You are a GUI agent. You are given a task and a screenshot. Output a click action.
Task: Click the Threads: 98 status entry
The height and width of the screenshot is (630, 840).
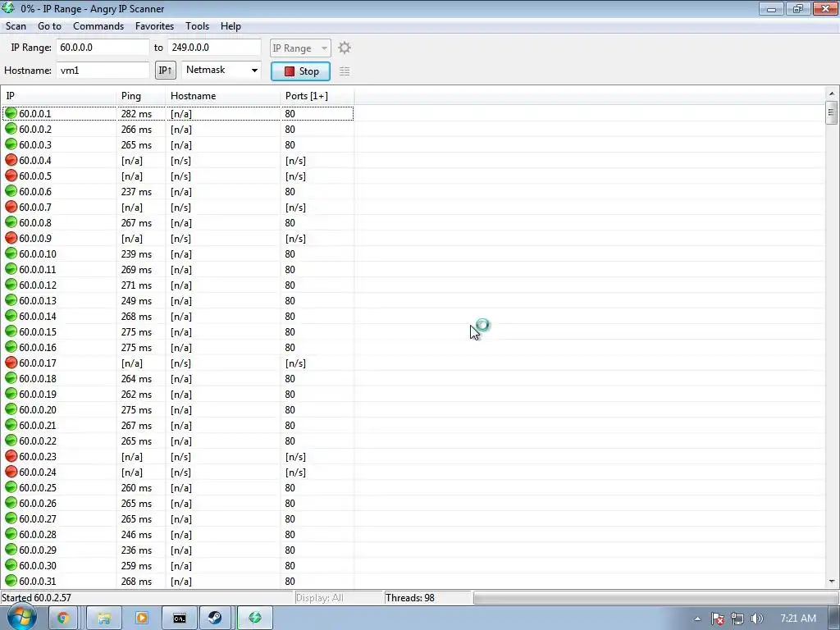tap(410, 597)
